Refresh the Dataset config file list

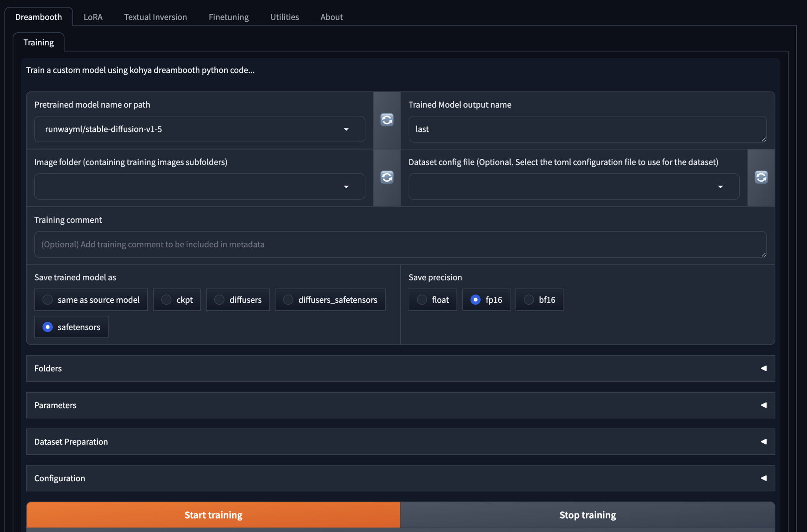click(x=761, y=177)
